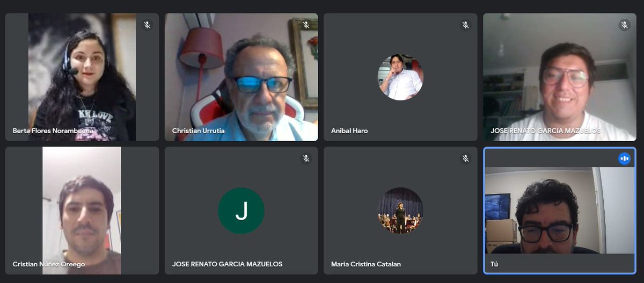Select the green J avatar circle
This screenshot has height=283, width=644.
pyautogui.click(x=241, y=211)
